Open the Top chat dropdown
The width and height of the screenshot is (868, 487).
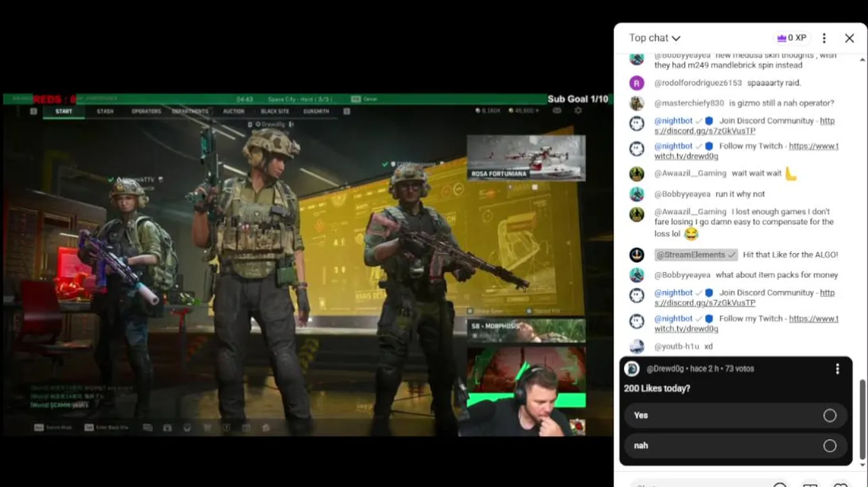(654, 38)
